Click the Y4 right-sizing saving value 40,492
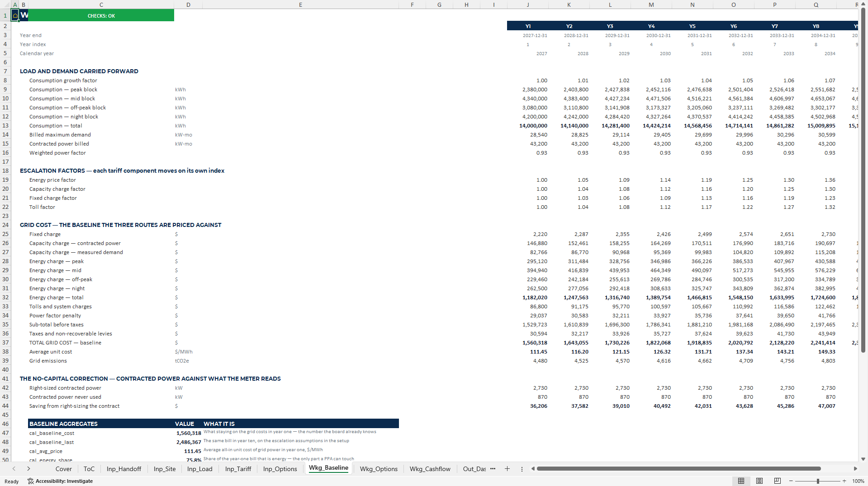 tap(662, 406)
